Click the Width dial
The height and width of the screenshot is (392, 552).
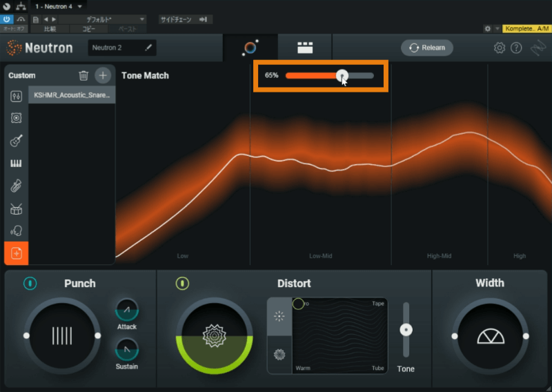(x=490, y=336)
